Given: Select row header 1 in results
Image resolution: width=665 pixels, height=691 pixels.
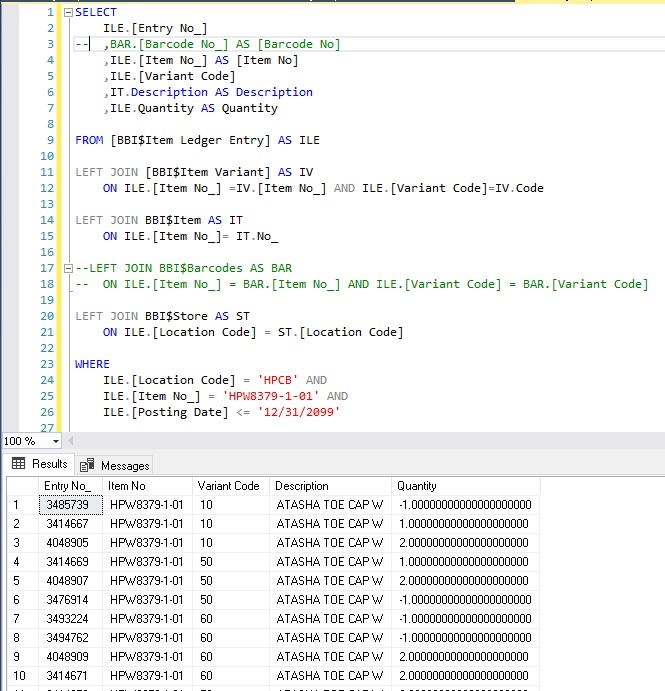Looking at the screenshot, I should point(23,505).
